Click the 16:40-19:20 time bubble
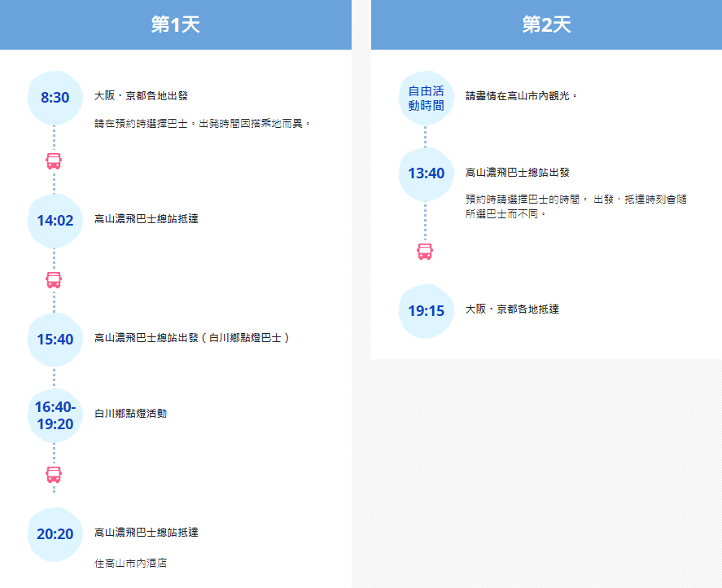722x588 pixels. (55, 415)
